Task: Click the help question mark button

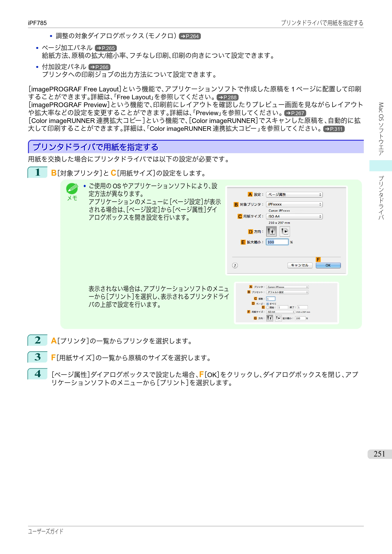Action: click(x=235, y=265)
